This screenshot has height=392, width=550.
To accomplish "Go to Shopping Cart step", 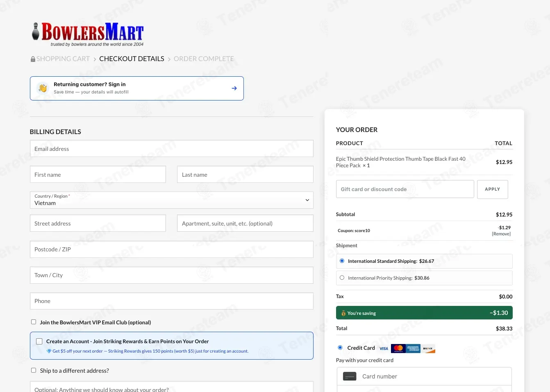I will [63, 59].
